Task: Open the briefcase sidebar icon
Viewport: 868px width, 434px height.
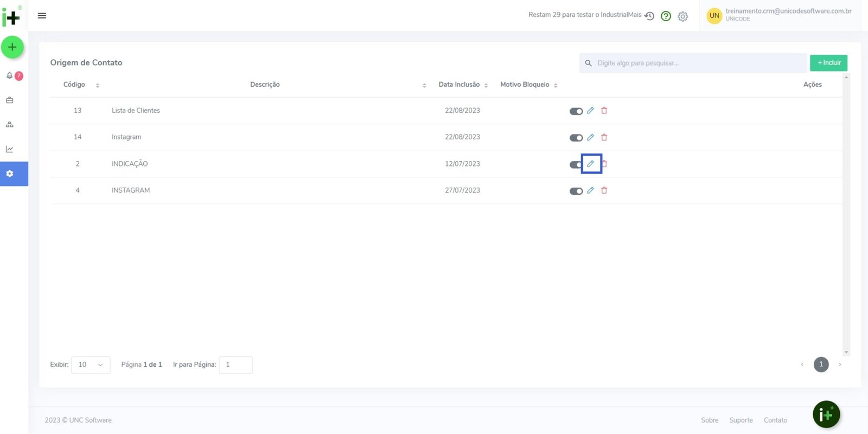Action: pyautogui.click(x=10, y=100)
